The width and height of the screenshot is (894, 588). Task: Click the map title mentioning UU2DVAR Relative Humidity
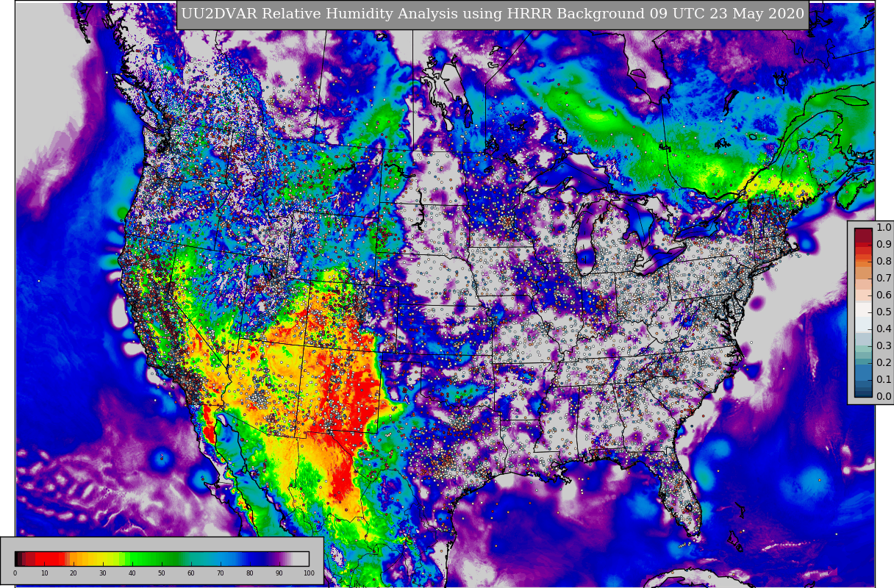pyautogui.click(x=493, y=14)
